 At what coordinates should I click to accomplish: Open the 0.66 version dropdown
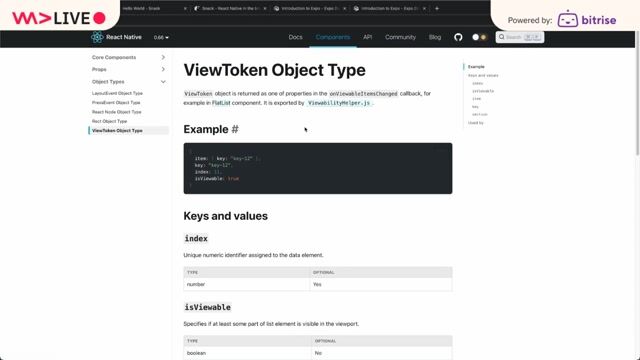coord(161,38)
